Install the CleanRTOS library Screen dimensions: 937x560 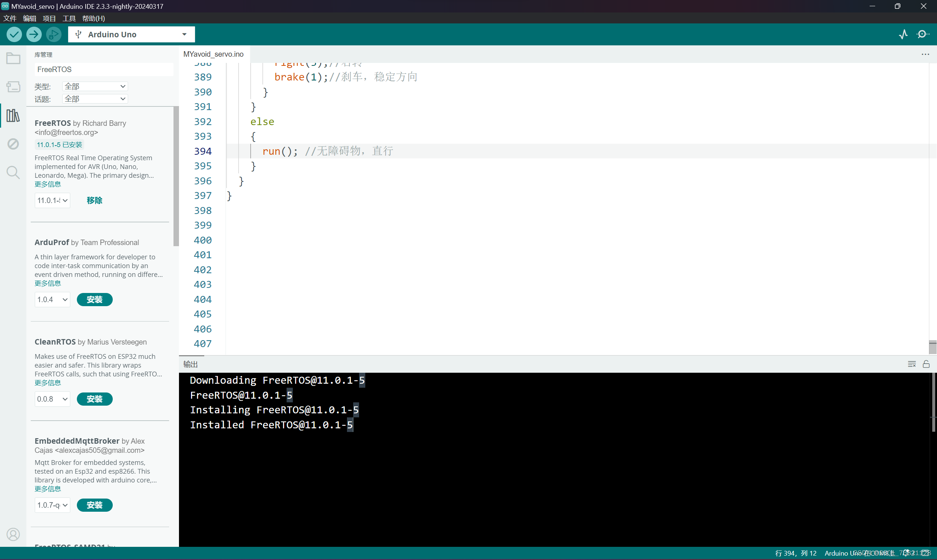tap(94, 399)
